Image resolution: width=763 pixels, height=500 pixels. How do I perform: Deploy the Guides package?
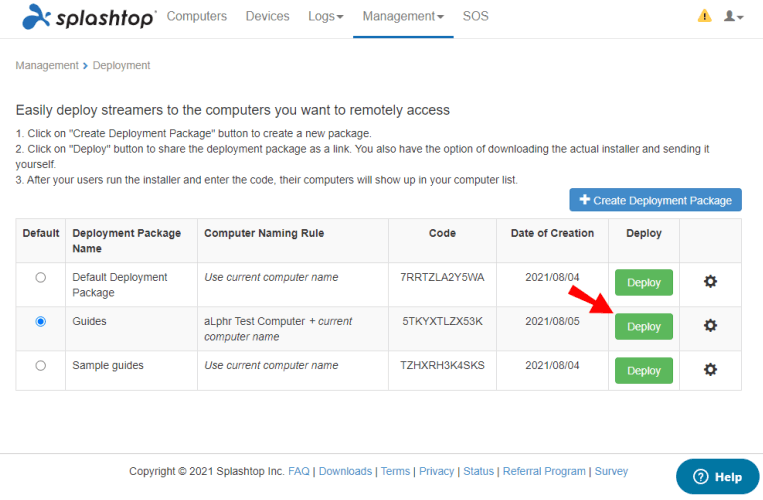(x=643, y=326)
